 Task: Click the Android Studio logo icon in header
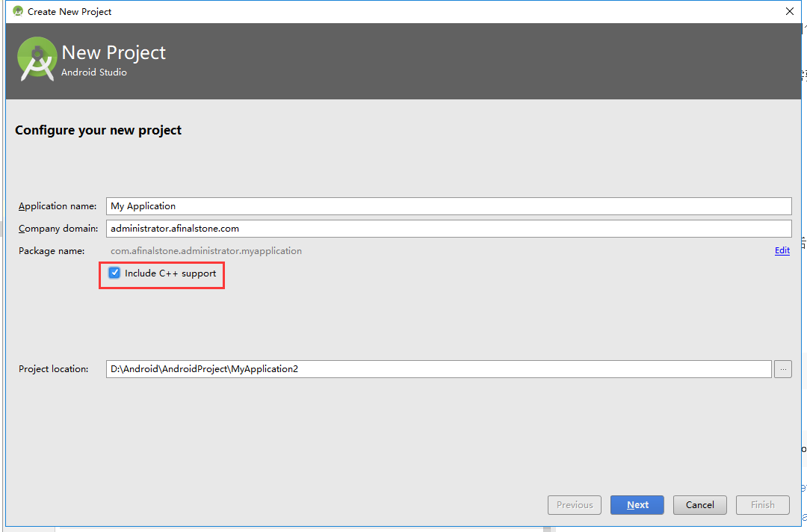click(x=37, y=58)
